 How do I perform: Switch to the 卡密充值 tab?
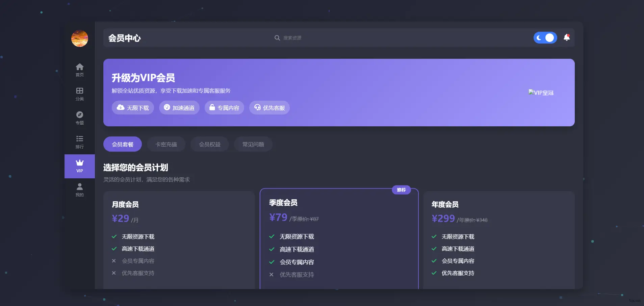166,144
